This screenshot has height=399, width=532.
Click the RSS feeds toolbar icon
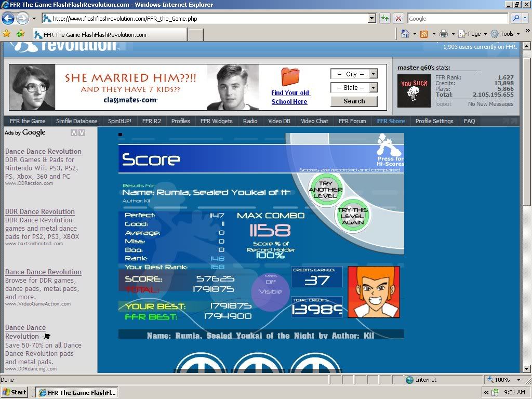(x=424, y=34)
